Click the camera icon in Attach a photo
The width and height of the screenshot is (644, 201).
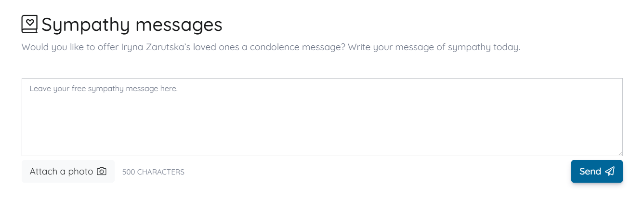pyautogui.click(x=102, y=172)
